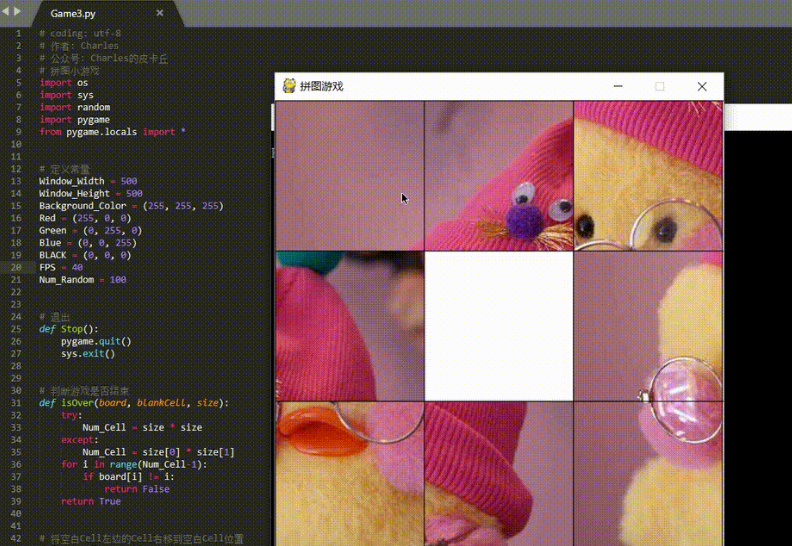Image resolution: width=792 pixels, height=546 pixels.
Task: Click 'if board[i] != i:' line
Action: (x=128, y=477)
